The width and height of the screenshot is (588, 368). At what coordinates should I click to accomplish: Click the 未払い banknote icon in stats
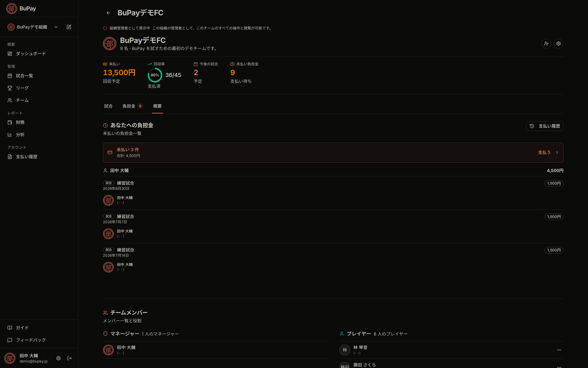(x=105, y=64)
